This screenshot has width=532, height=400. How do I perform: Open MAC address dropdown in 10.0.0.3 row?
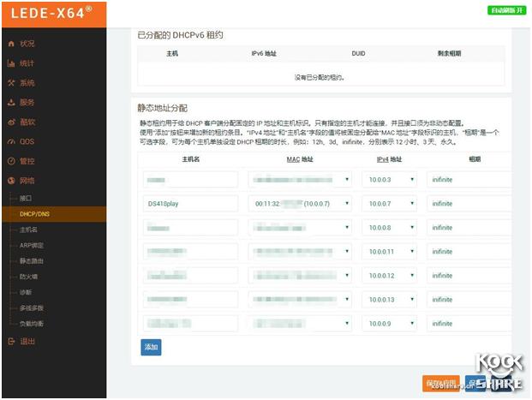point(300,180)
